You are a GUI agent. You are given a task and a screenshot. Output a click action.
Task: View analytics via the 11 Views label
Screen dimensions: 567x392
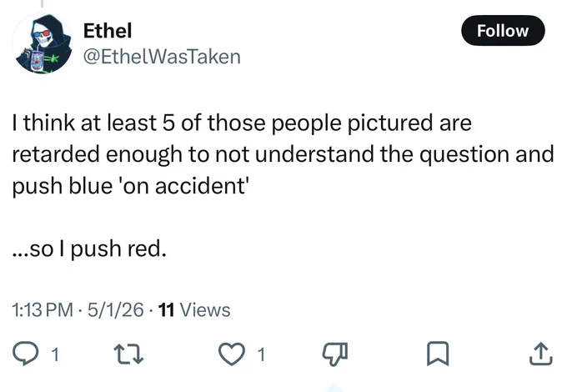pyautogui.click(x=194, y=310)
